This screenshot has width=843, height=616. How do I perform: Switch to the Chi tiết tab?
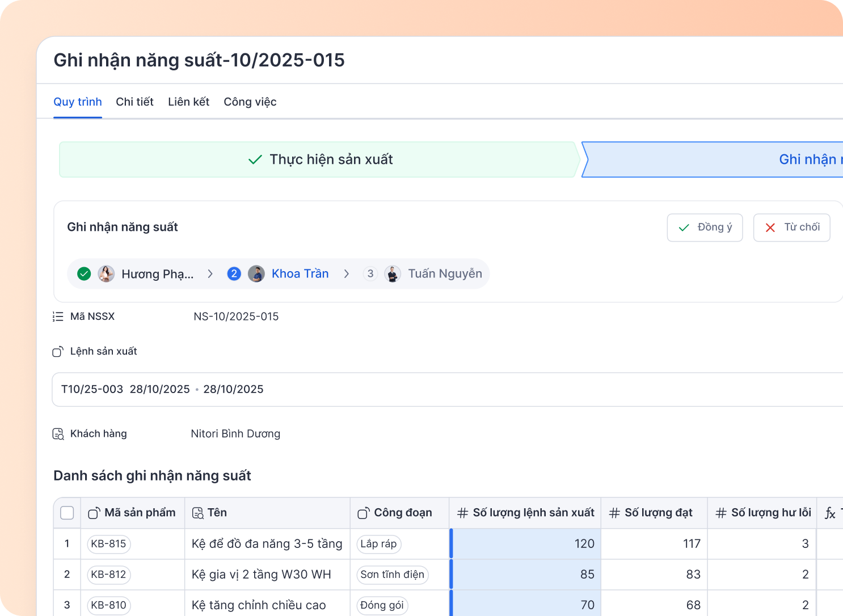coord(134,102)
